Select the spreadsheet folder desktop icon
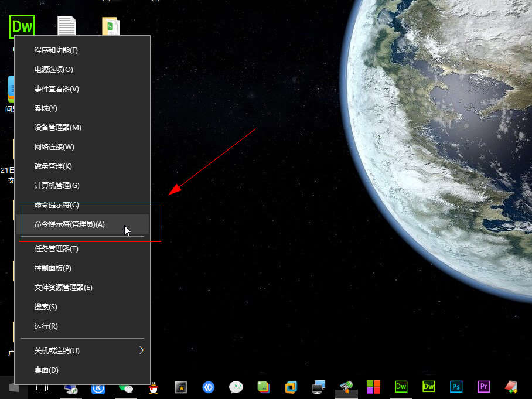 click(x=111, y=26)
